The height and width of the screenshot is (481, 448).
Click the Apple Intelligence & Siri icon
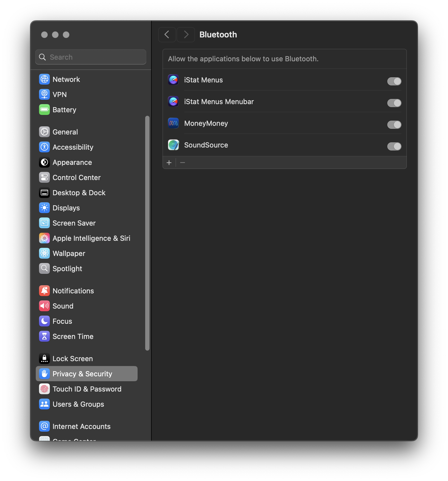click(x=44, y=238)
